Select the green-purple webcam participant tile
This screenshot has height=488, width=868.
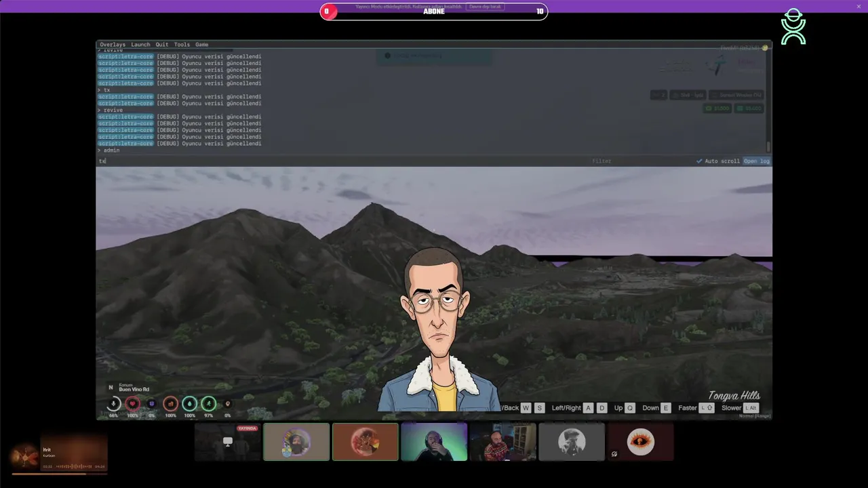pyautogui.click(x=434, y=442)
